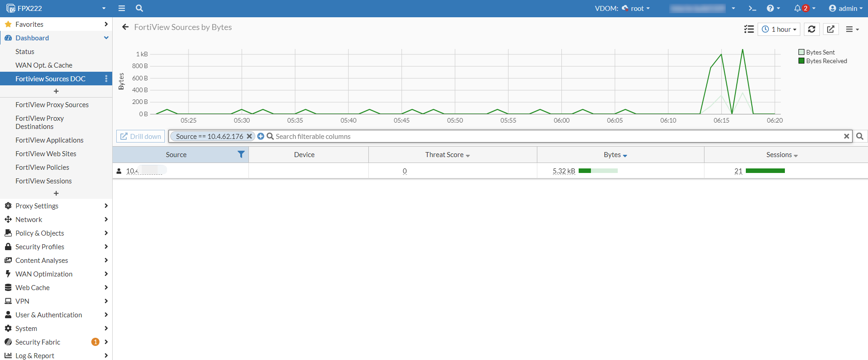The height and width of the screenshot is (360, 868).
Task: Add a new FortiView monitor with plus
Action: click(x=56, y=193)
